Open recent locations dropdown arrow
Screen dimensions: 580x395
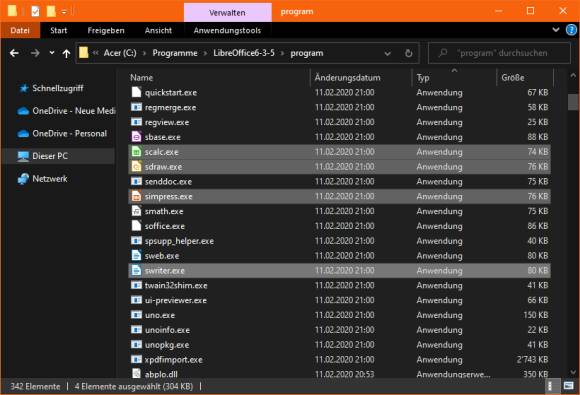52,53
